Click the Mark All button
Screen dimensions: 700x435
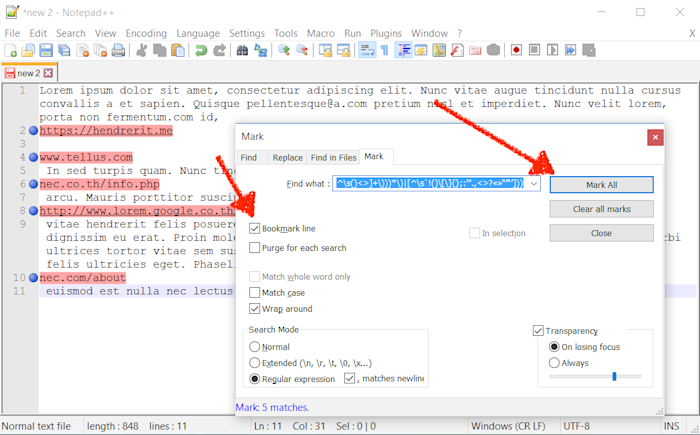[601, 185]
